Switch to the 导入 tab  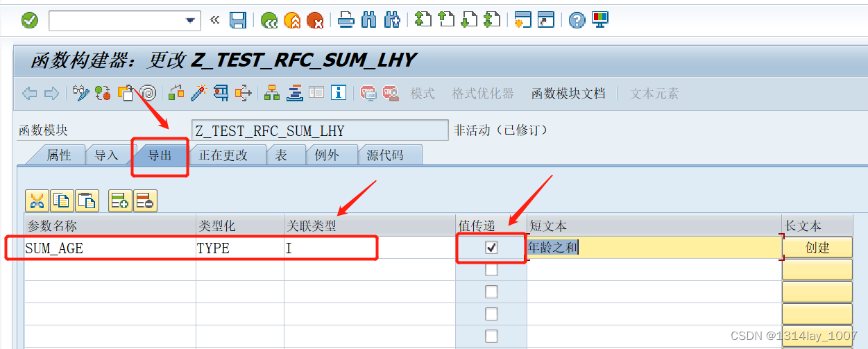[x=106, y=155]
